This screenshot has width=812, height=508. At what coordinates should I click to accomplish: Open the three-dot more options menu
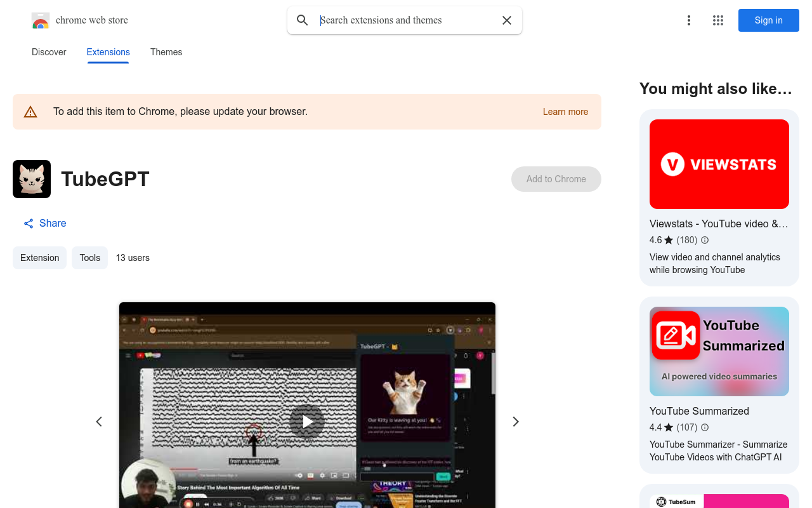coord(689,20)
